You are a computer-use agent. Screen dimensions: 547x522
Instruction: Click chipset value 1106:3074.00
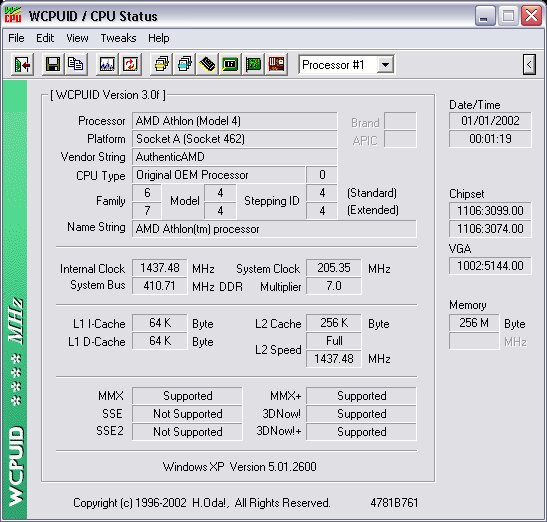pyautogui.click(x=490, y=229)
